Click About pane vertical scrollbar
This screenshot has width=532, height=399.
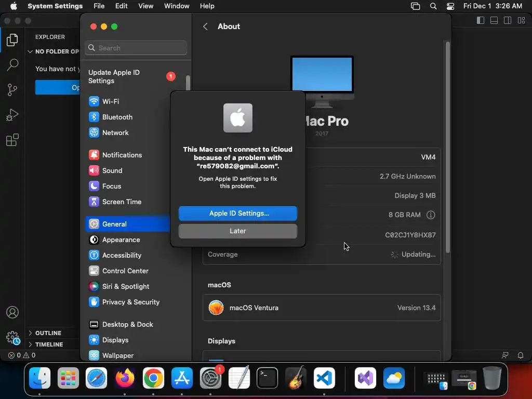click(447, 147)
